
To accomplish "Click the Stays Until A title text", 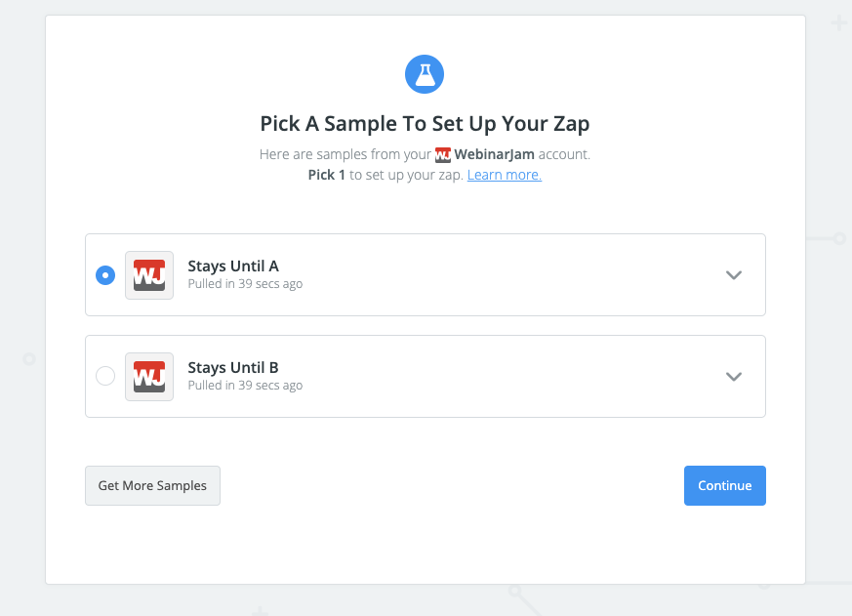I will point(233,266).
